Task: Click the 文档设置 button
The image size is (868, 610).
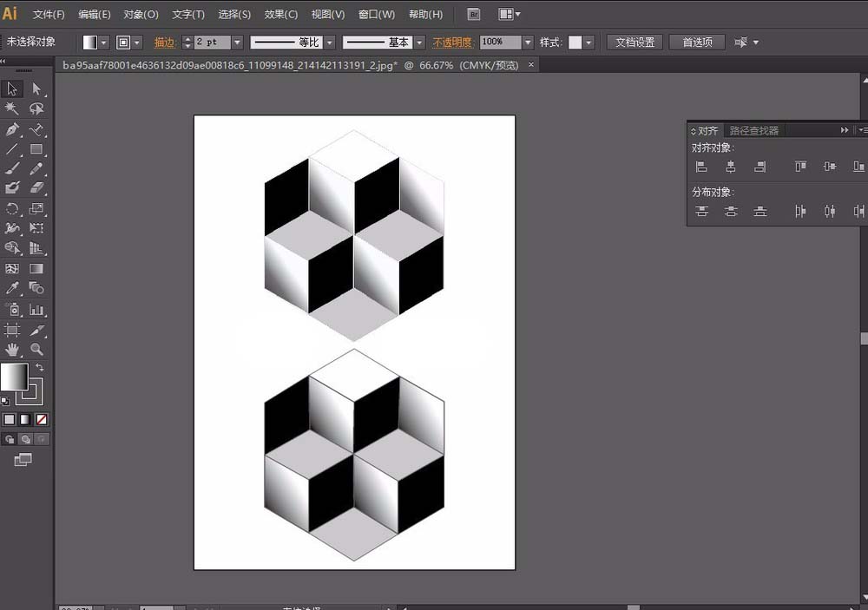Action: [x=635, y=42]
